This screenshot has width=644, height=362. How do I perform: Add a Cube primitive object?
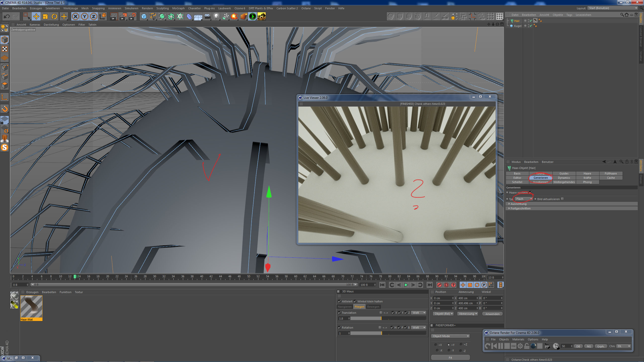point(144,17)
